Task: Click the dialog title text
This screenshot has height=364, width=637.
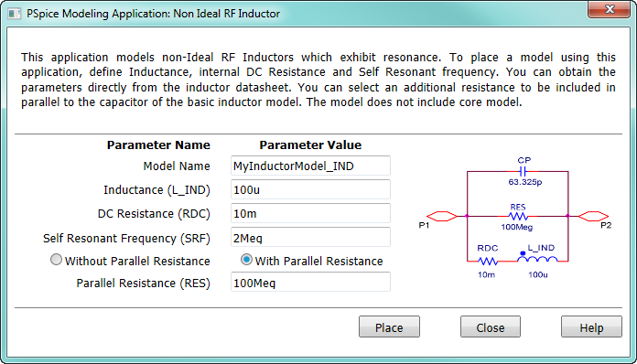Action: tap(153, 14)
